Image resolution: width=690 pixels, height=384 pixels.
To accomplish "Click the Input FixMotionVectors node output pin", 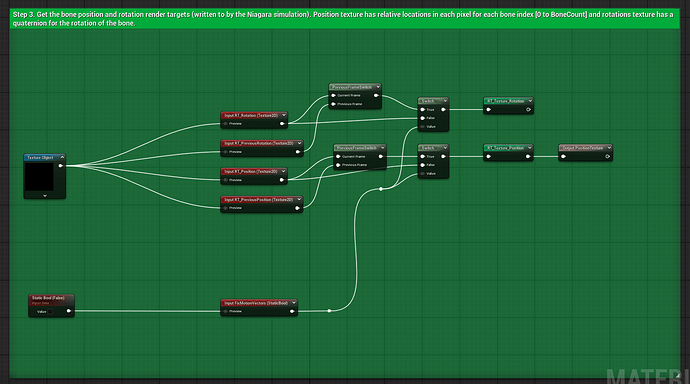I will 292,311.
